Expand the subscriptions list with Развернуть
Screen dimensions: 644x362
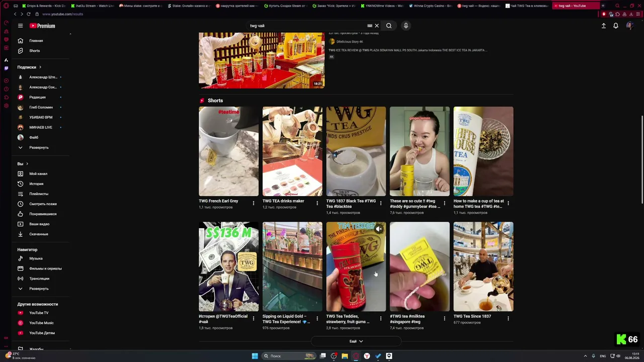point(39,147)
